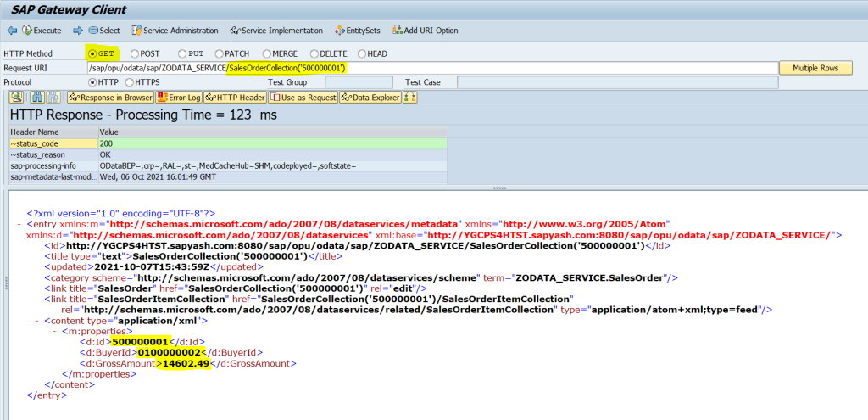Click into the Request URI field
Image resolution: width=868 pixels, height=420 pixels.
(x=432, y=68)
